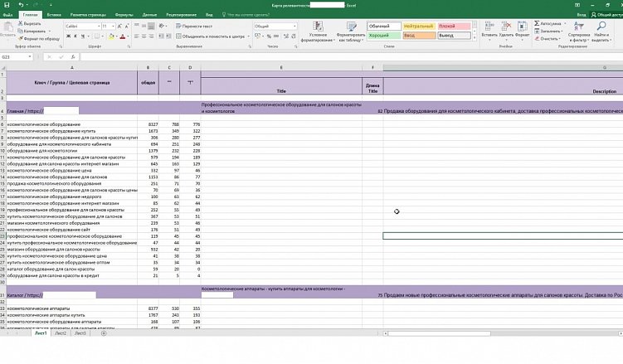The image size is (623, 364).
Task: Click the Что вы хотите сделать search box
Action: [x=246, y=15]
